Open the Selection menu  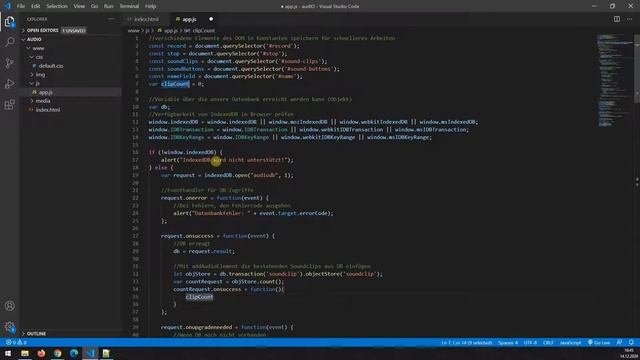(x=57, y=6)
